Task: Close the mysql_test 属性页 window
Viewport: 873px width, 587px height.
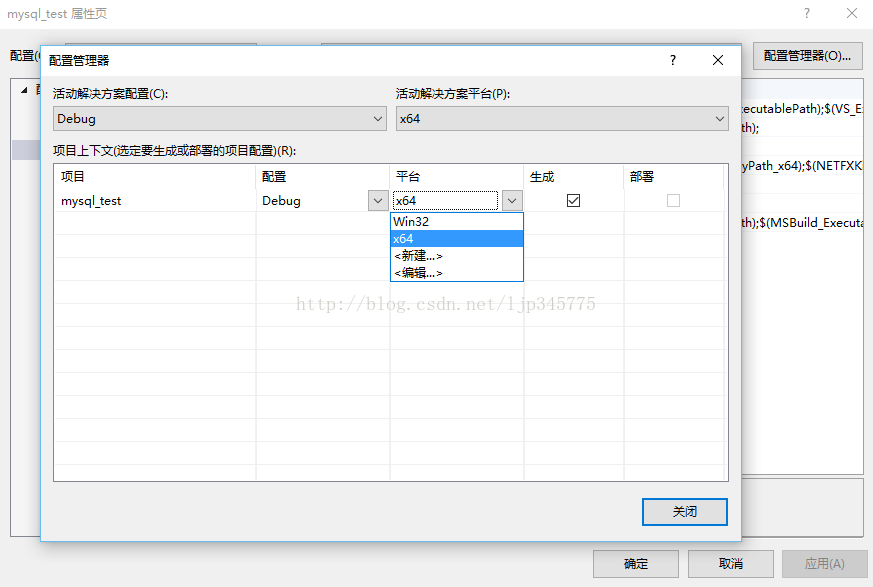Action: pos(852,13)
